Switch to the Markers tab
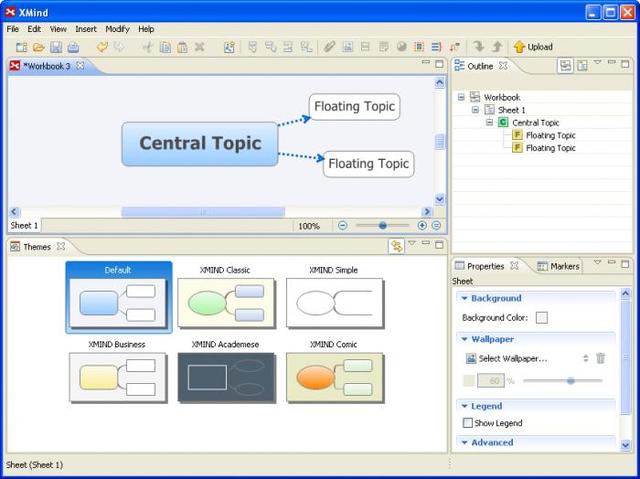 pyautogui.click(x=558, y=266)
